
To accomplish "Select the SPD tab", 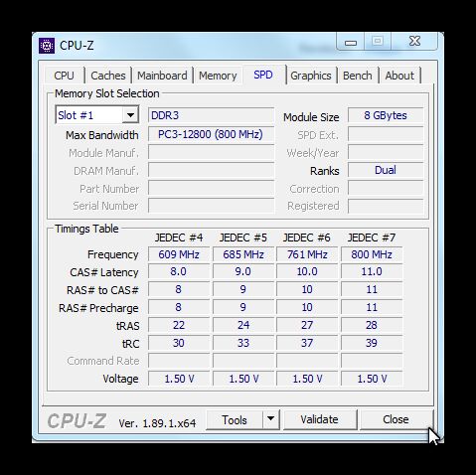I will point(263,75).
